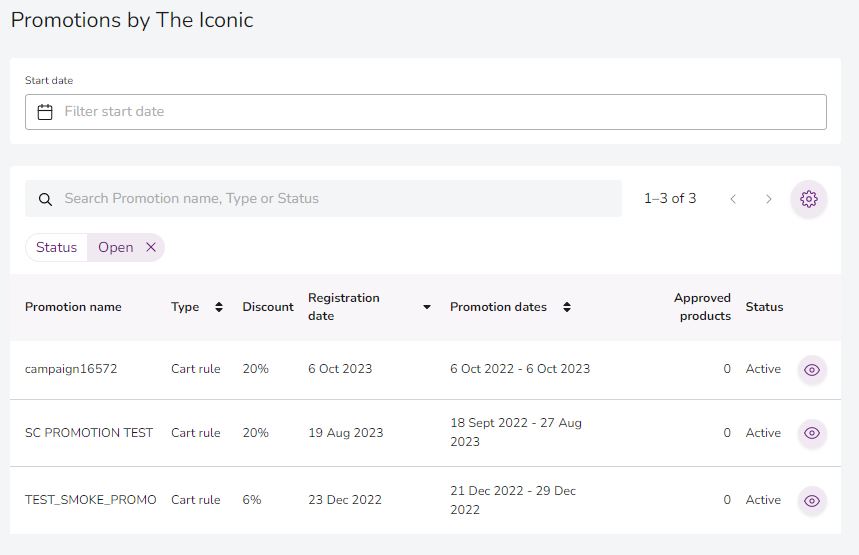Select the campaign16572 promotion name

point(71,369)
